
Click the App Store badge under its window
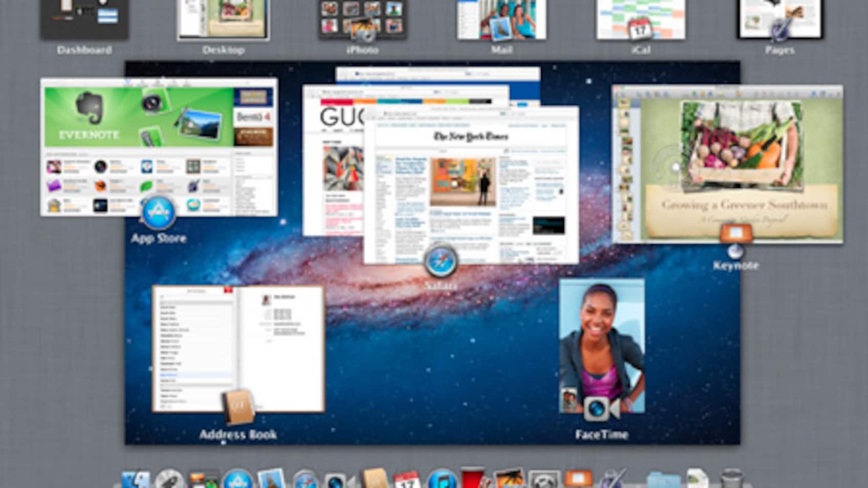tap(158, 211)
